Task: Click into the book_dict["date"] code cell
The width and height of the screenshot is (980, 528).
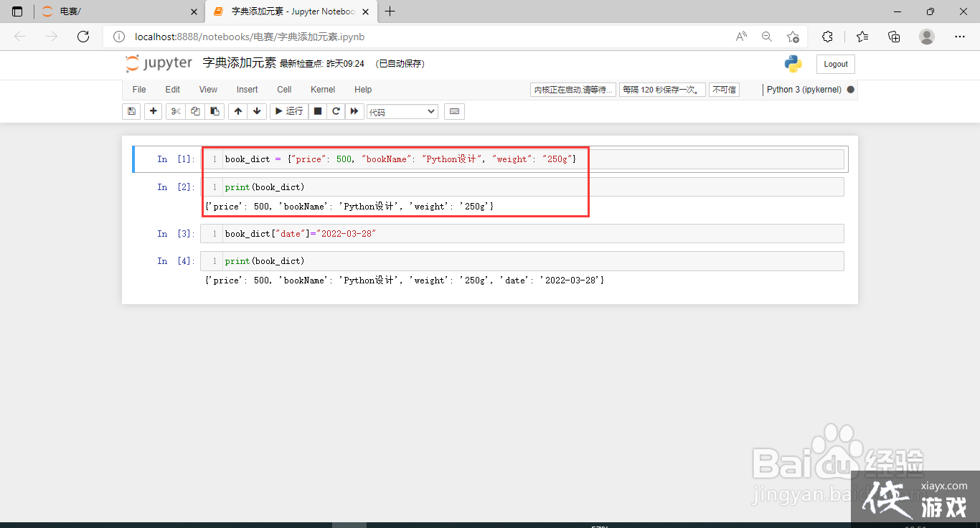Action: (x=523, y=234)
